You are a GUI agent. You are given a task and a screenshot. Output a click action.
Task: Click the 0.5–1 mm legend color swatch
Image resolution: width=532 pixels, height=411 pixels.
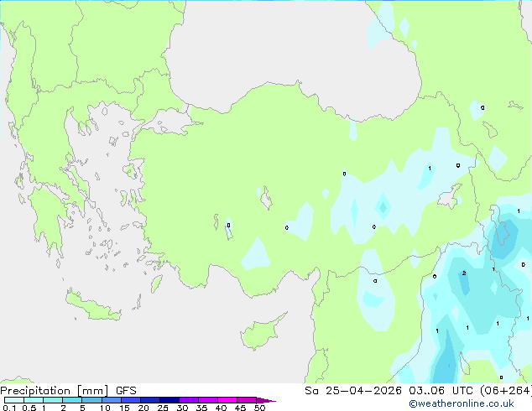(x=34, y=400)
